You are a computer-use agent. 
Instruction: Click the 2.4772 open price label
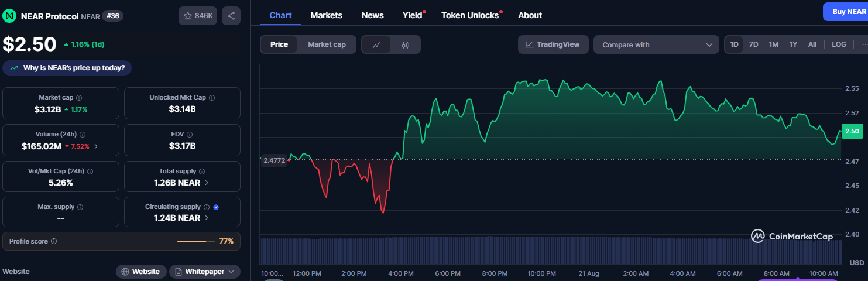coord(274,160)
